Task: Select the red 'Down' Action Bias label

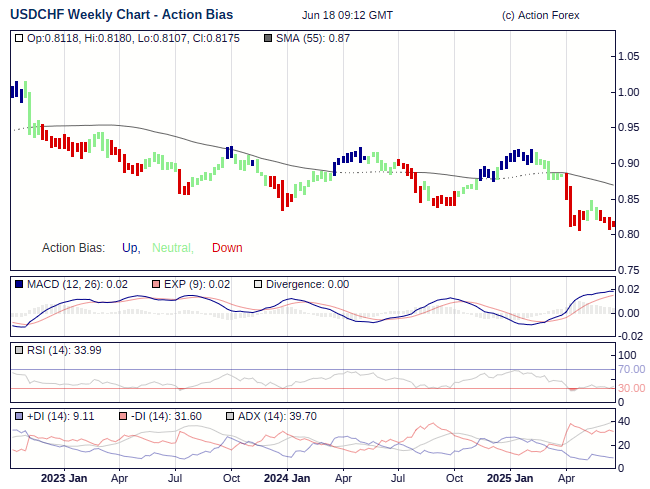Action: [227, 248]
